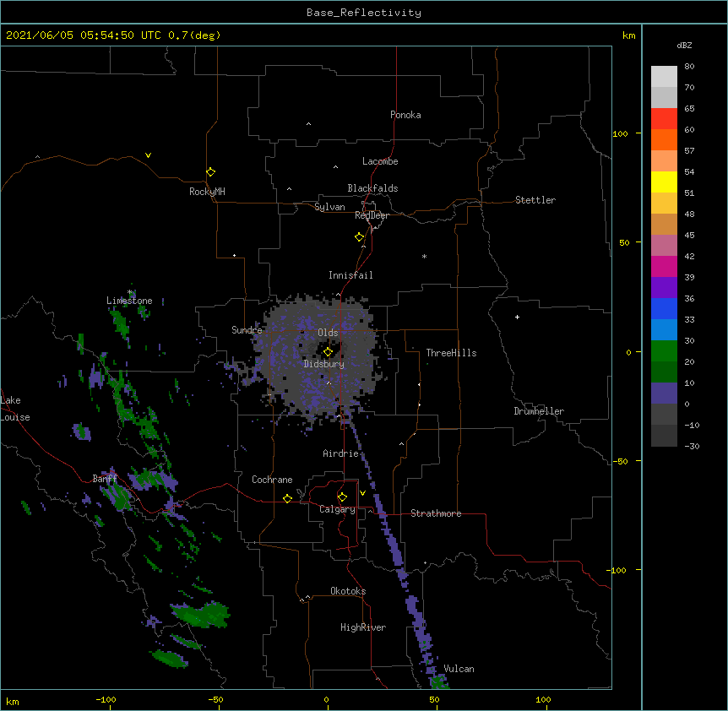Image resolution: width=728 pixels, height=711 pixels.
Task: Click the Innisfail city label
Action: pyautogui.click(x=350, y=275)
